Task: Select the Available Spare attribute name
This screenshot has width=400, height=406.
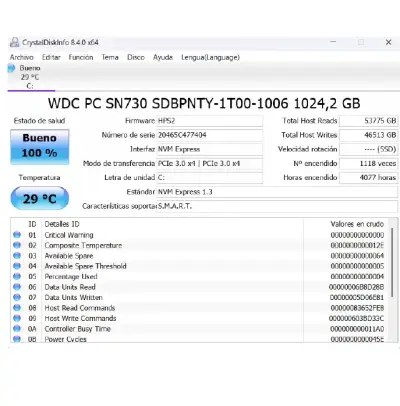Action: 69,256
